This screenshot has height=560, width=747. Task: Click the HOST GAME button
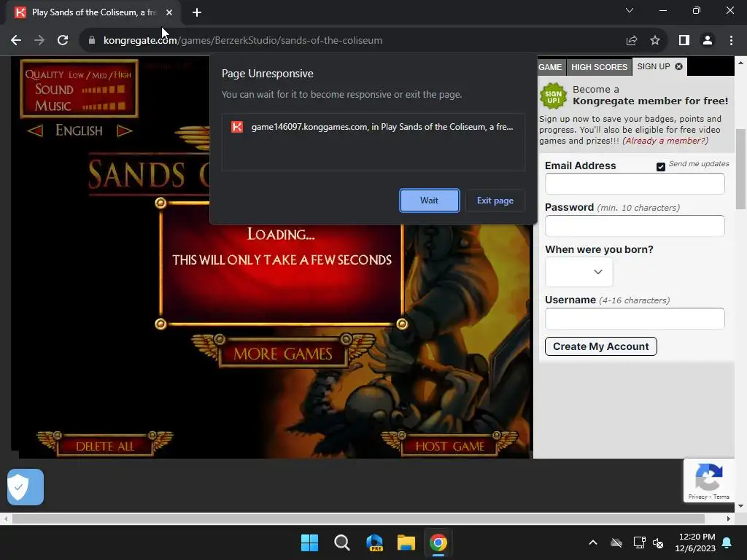pyautogui.click(x=449, y=446)
